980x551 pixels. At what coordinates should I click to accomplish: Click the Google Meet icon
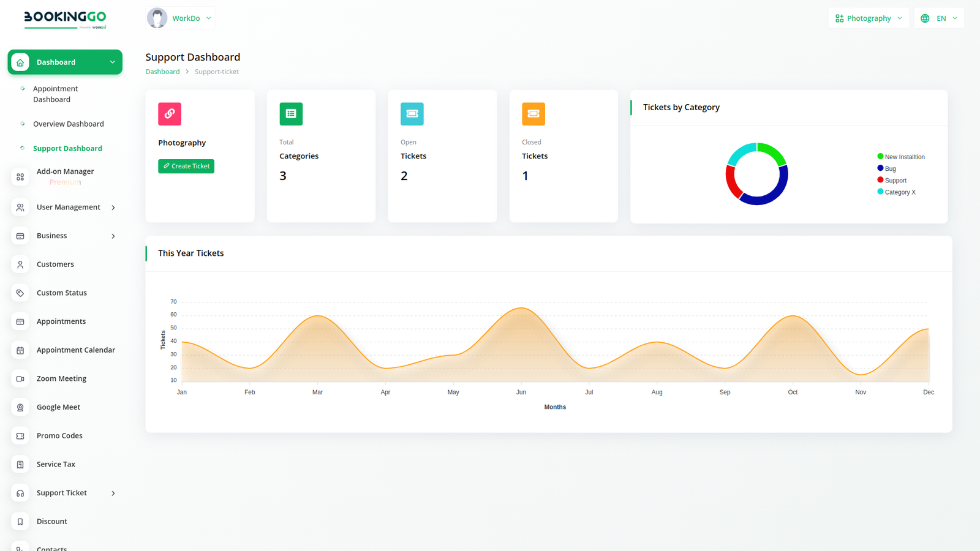20,407
